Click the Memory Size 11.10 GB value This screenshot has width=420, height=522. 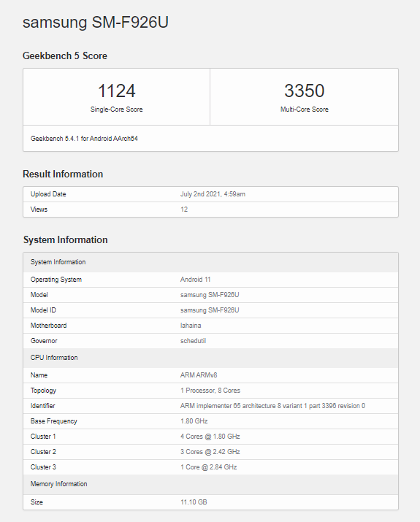pyautogui.click(x=194, y=502)
